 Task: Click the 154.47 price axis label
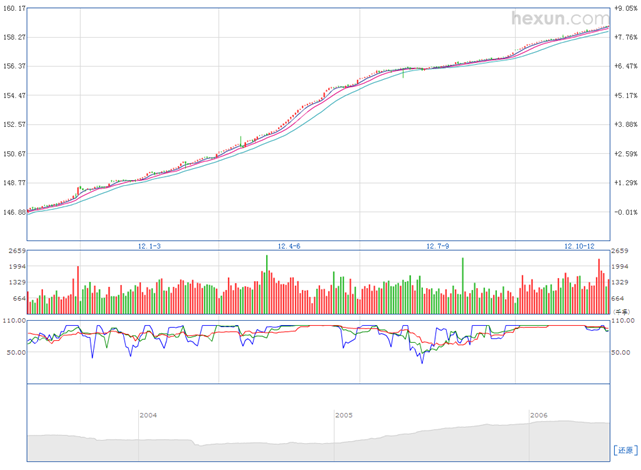(x=14, y=95)
